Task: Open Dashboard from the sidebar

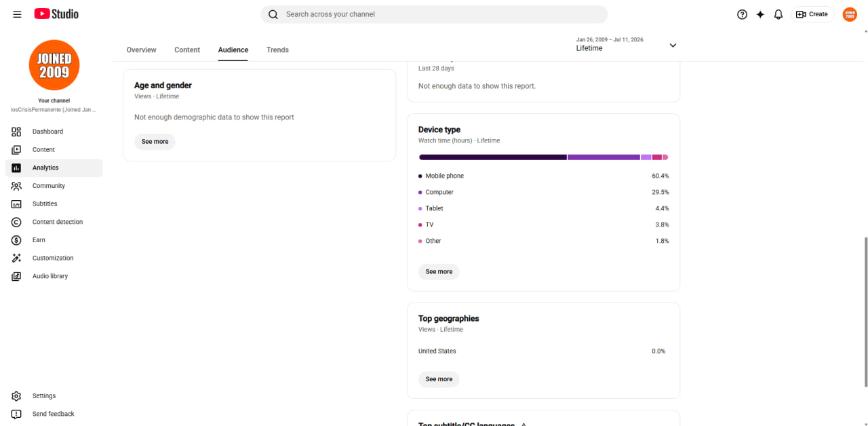Action: coord(54,132)
